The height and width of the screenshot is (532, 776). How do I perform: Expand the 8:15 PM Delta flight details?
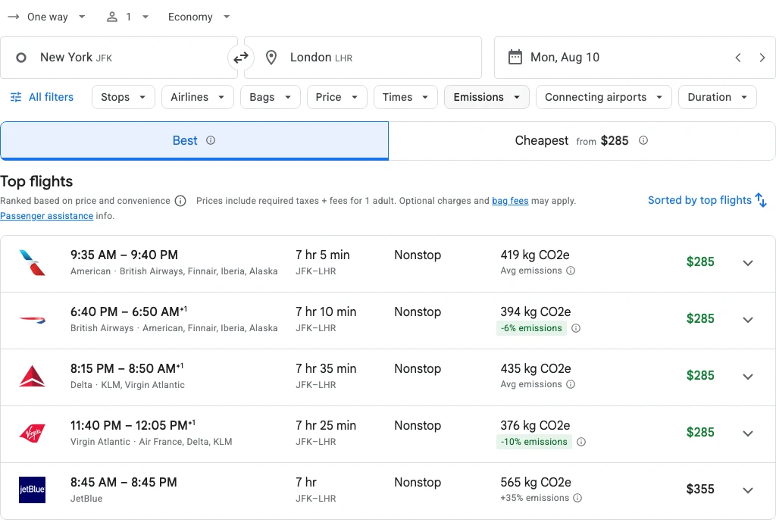coord(748,377)
